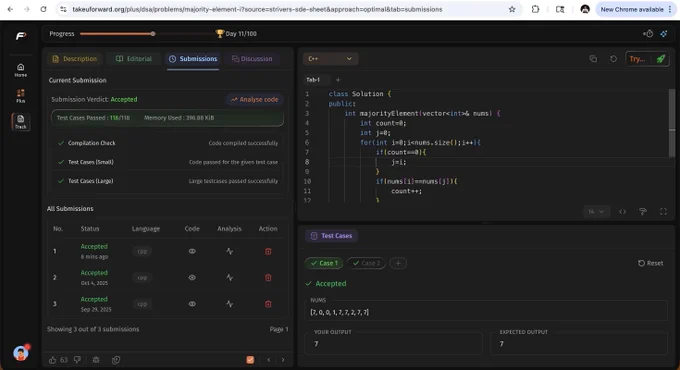Viewport: 680px width, 370px height.
Task: Bookmark the page with the star icon
Action: tap(512, 9)
